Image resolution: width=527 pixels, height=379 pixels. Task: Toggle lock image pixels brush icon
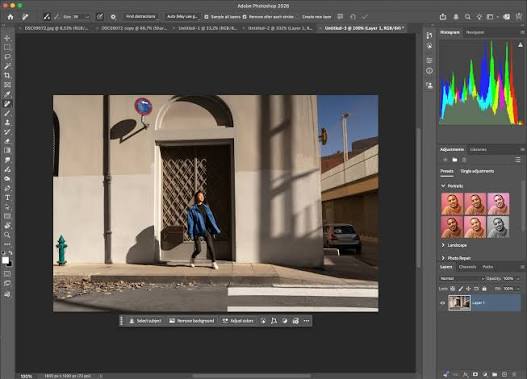(460, 288)
